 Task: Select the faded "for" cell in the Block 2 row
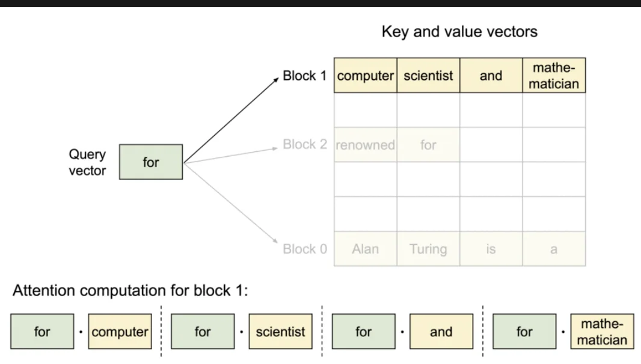(x=428, y=145)
